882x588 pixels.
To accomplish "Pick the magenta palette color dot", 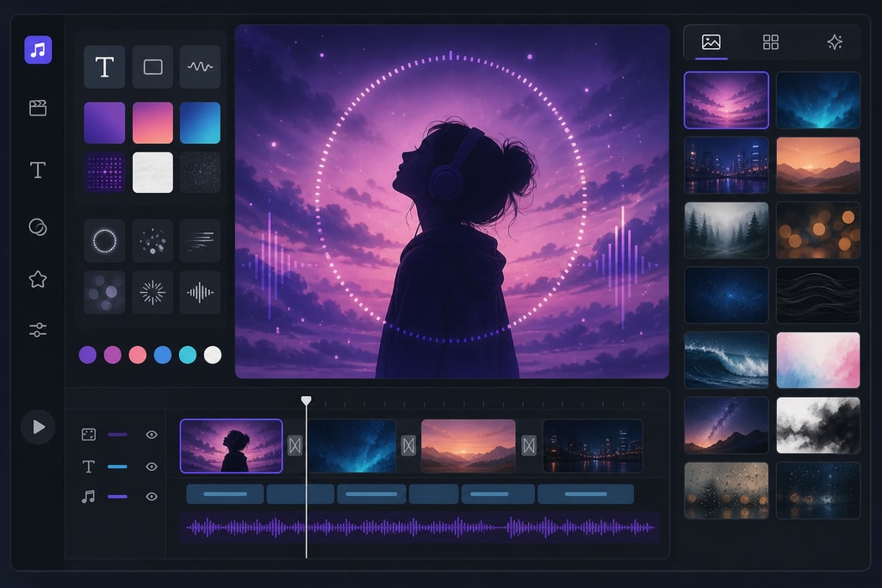I will [x=113, y=355].
